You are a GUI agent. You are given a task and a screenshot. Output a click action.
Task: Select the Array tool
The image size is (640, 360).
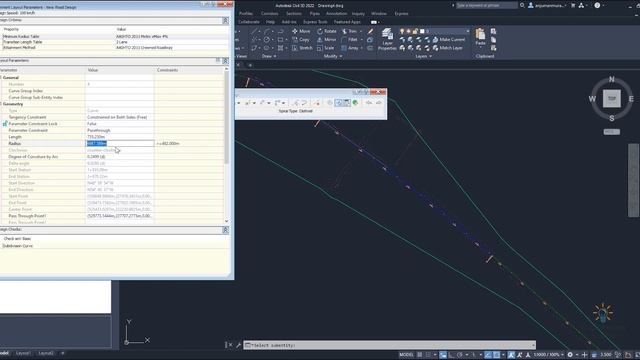(350, 48)
